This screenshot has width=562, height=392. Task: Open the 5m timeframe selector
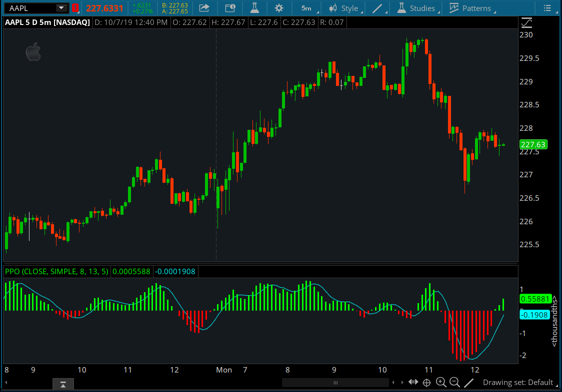[306, 8]
